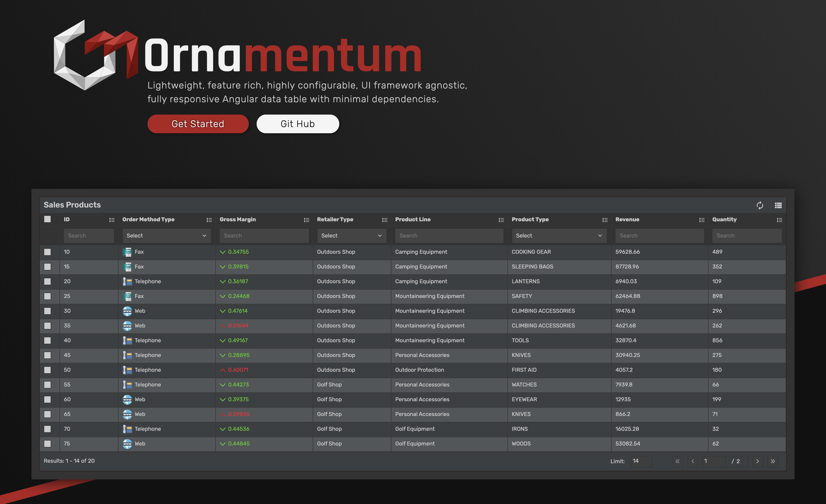The image size is (826, 504).
Task: Sort by ID column icon
Action: point(112,220)
